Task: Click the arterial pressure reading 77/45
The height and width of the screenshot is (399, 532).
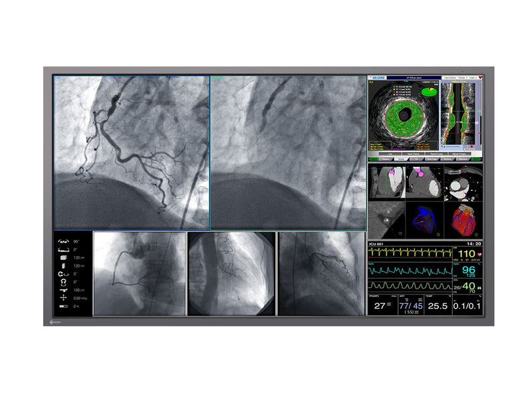Action: pos(411,306)
